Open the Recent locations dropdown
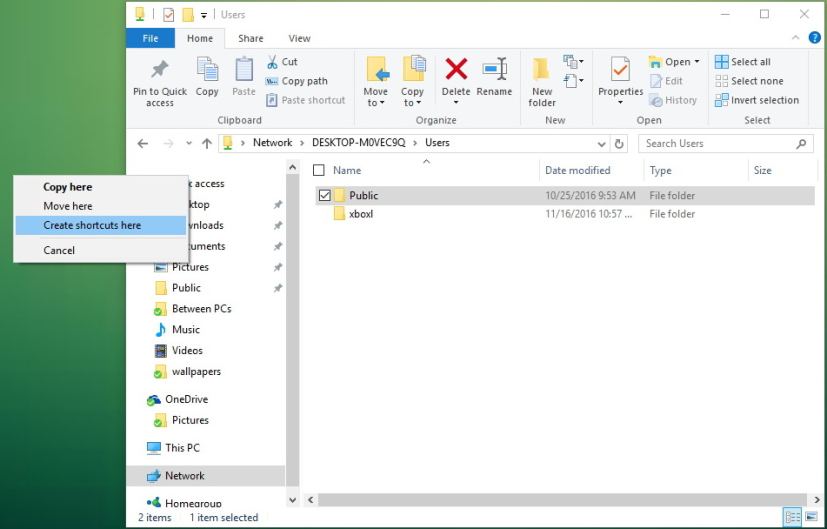This screenshot has height=529, width=827. [x=188, y=143]
